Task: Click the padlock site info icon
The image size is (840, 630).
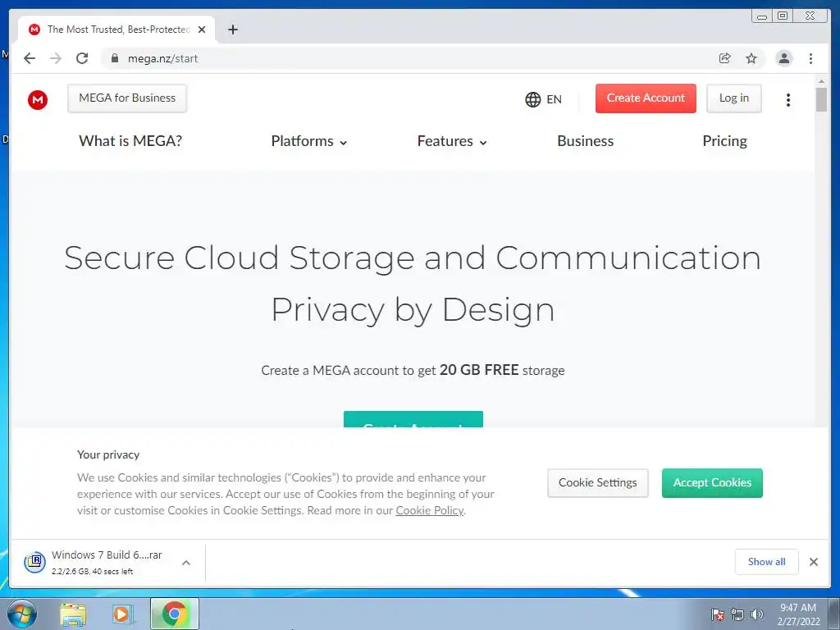Action: click(x=115, y=58)
